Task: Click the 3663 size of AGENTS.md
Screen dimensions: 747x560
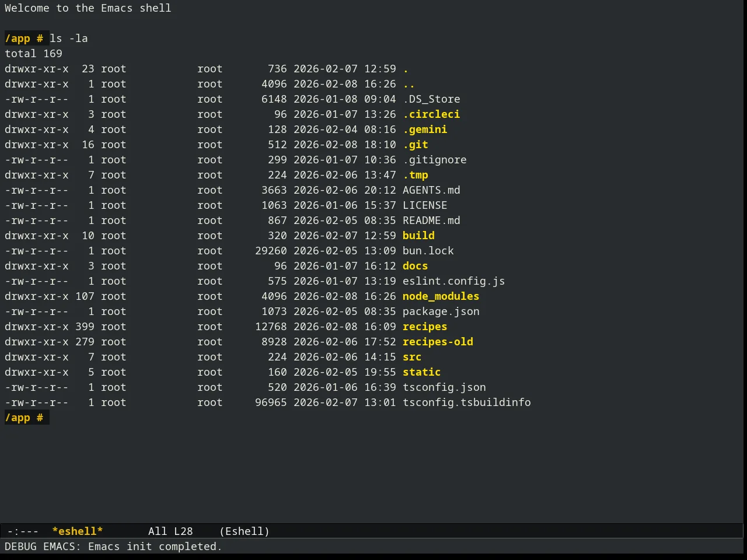Action: click(x=274, y=190)
